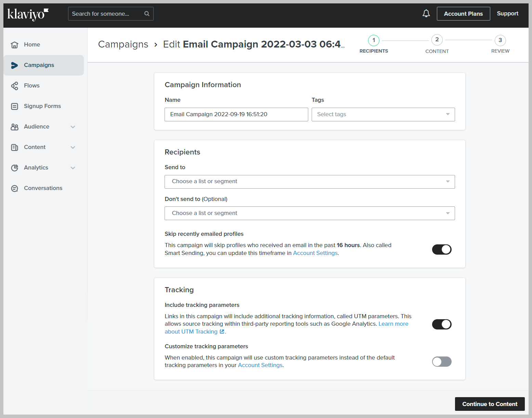This screenshot has height=418, width=532.
Task: Click the Klaviyo logo
Action: pos(28,14)
